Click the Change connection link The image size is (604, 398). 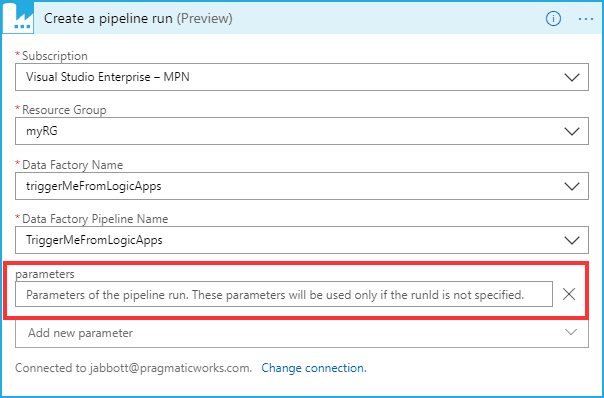click(314, 368)
